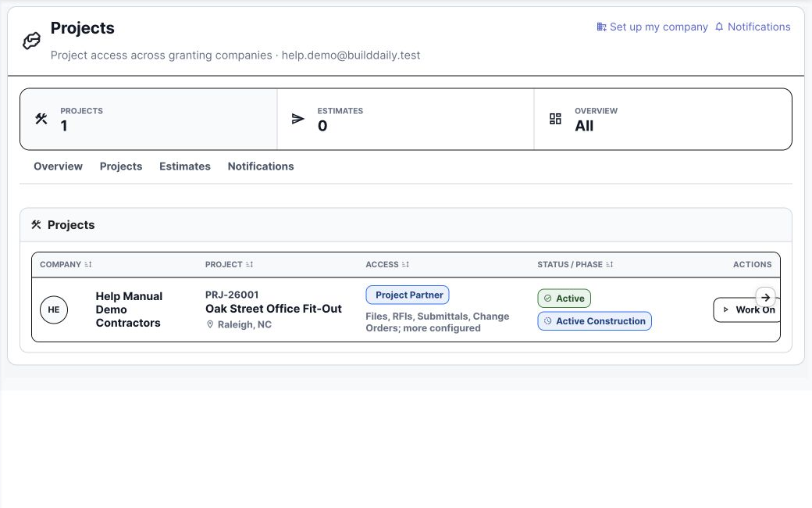
Task: Sort by Status / Phase column sort icon
Action: [610, 264]
